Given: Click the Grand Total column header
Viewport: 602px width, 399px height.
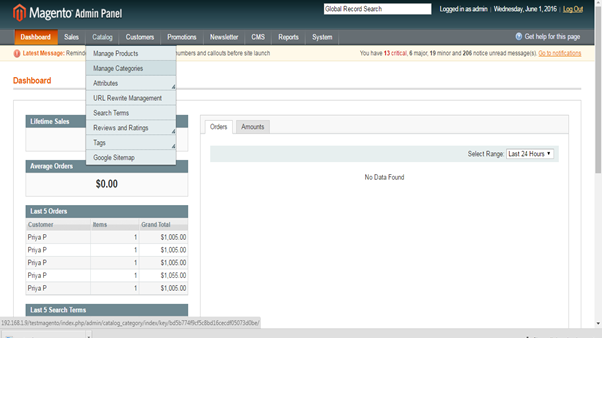Looking at the screenshot, I should point(164,225).
